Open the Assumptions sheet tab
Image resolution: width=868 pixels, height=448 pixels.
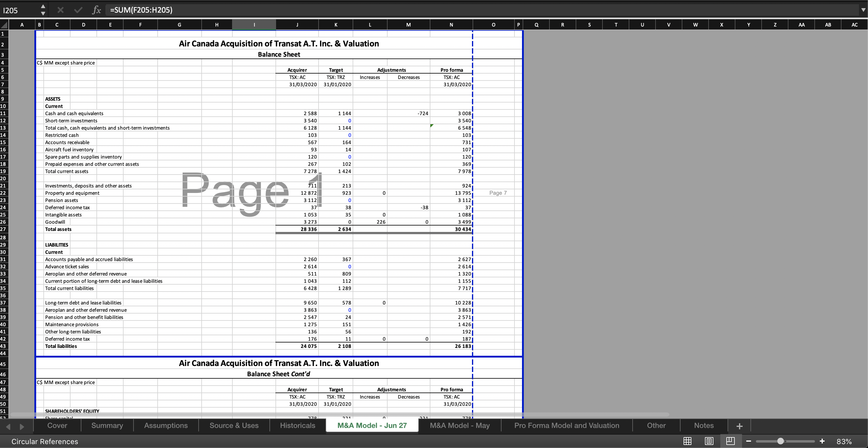click(166, 425)
